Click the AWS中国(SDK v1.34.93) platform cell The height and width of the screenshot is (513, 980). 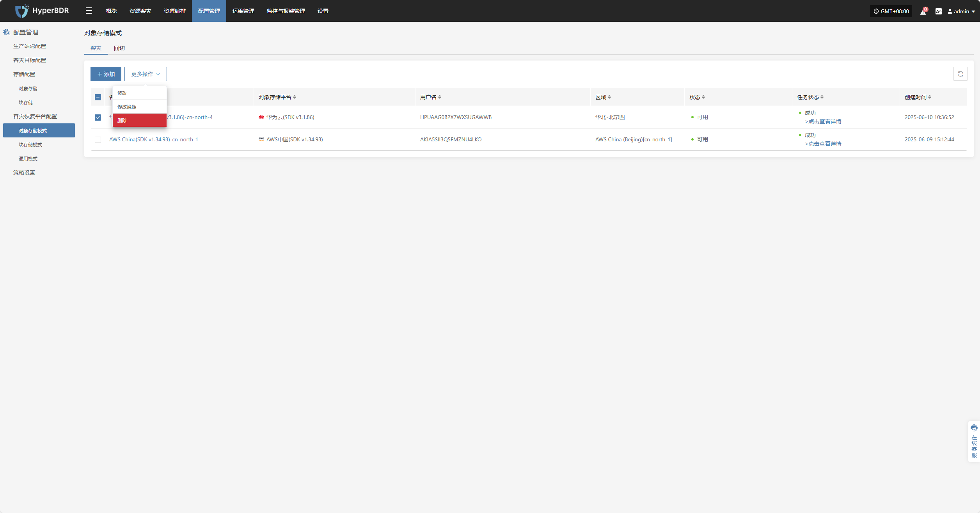pyautogui.click(x=291, y=139)
